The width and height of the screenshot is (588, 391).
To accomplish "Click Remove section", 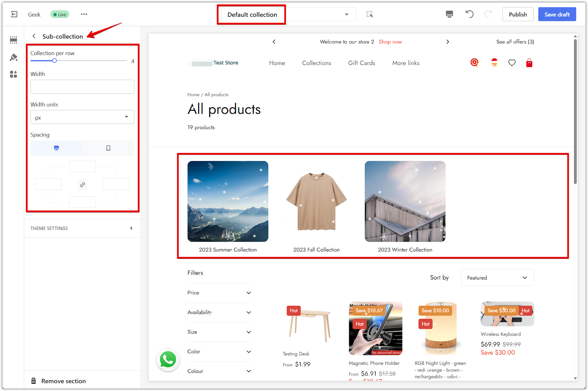I will (64, 381).
